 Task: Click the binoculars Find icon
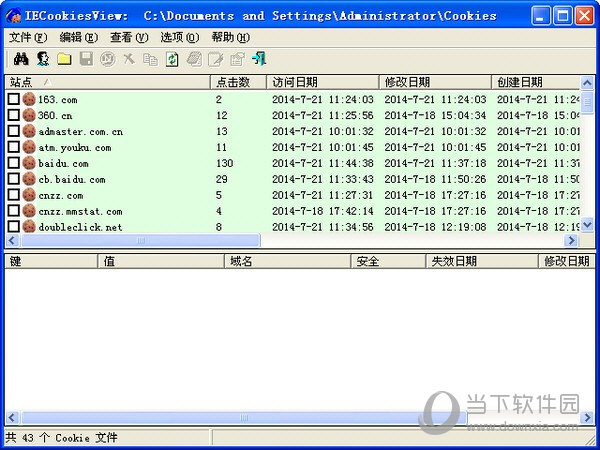click(x=21, y=59)
